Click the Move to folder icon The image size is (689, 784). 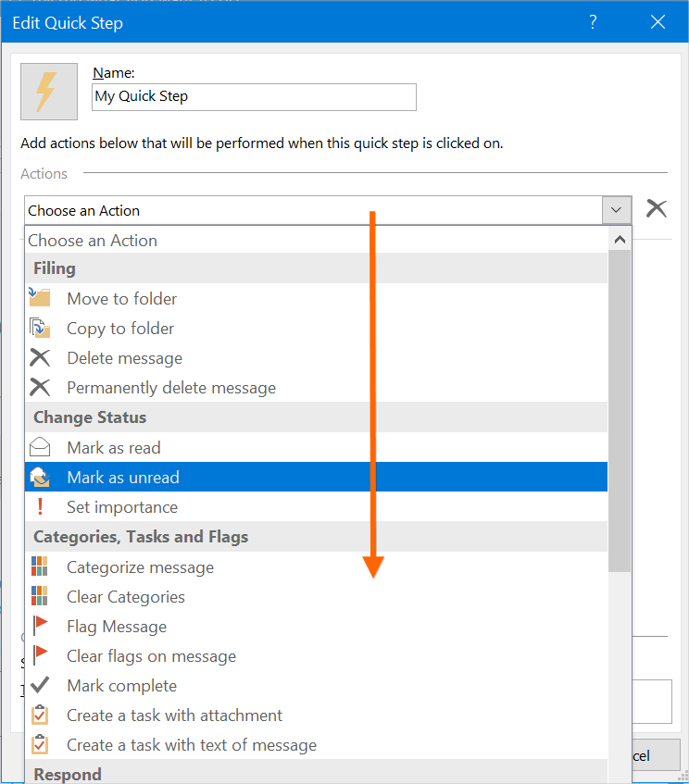(x=39, y=298)
